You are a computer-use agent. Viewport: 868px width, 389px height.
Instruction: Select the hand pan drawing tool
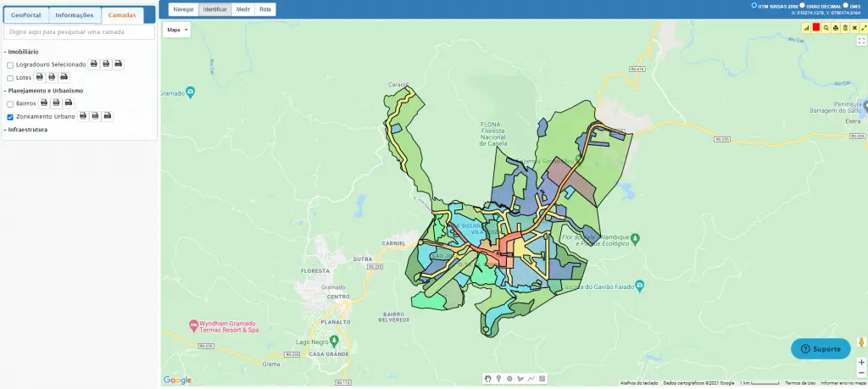[x=487, y=378]
